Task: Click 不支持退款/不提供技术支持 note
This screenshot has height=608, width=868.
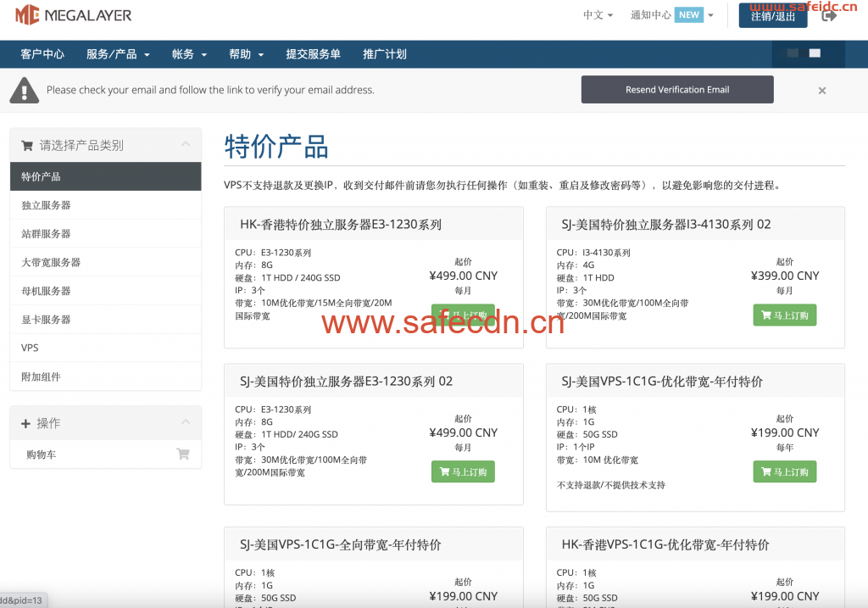Action: pyautogui.click(x=611, y=485)
